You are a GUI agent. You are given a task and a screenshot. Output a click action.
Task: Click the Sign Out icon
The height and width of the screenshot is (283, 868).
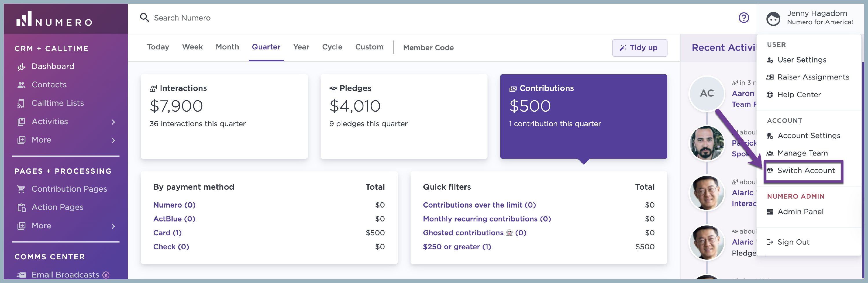pos(770,242)
